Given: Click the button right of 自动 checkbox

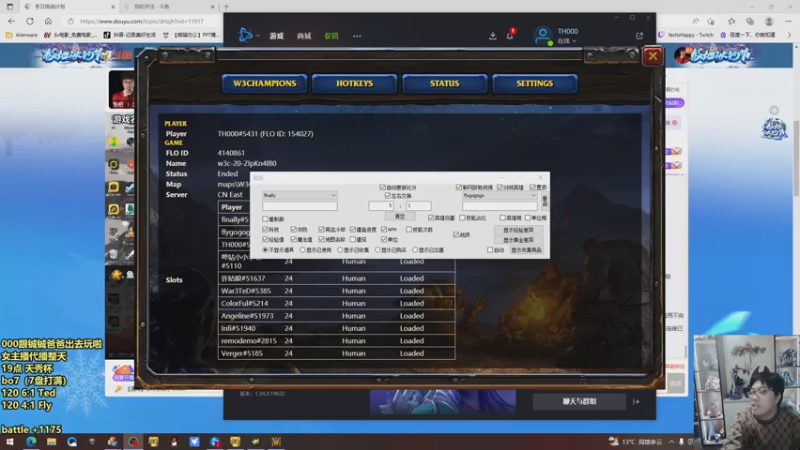Looking at the screenshot, I should pos(526,250).
